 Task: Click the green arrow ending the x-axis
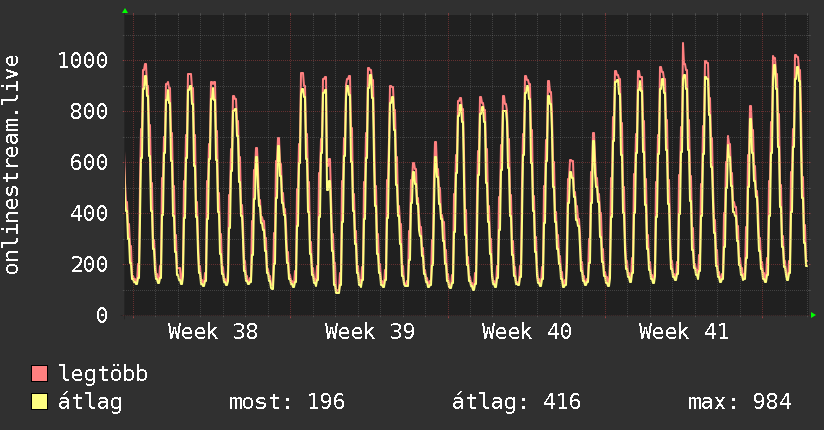pos(813,315)
